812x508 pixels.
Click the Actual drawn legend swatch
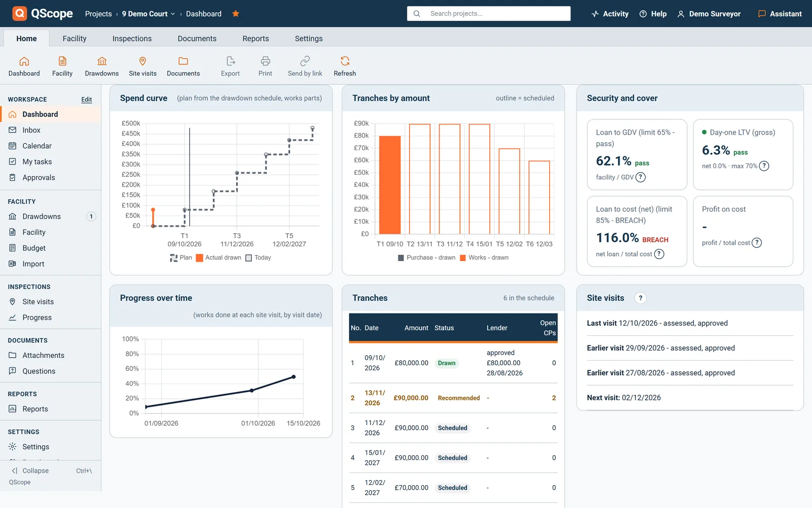(199, 258)
